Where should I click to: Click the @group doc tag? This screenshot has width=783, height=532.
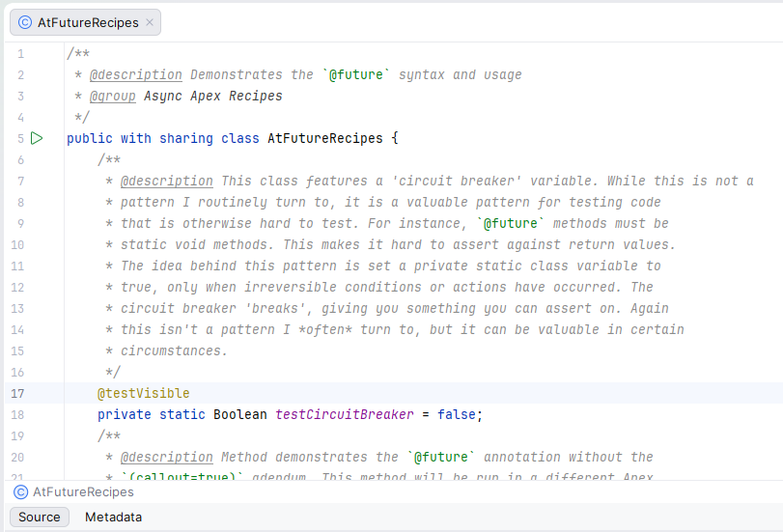pos(113,96)
